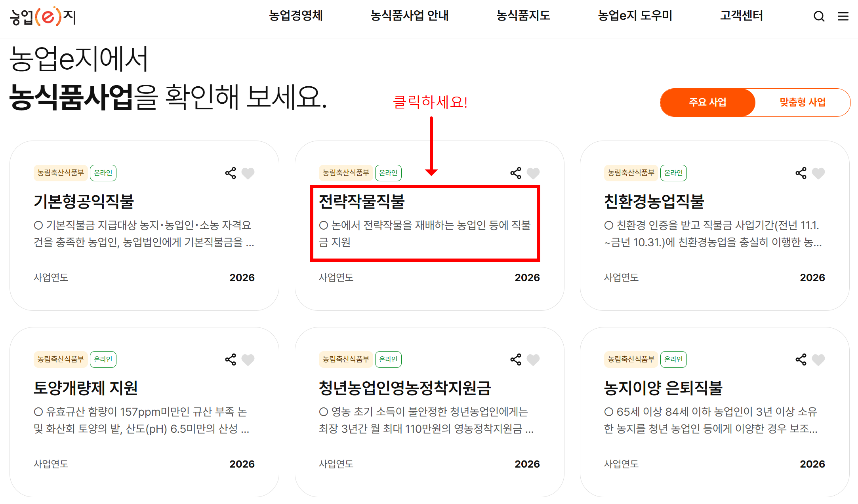Open the hamburger menu icon
The width and height of the screenshot is (858, 504).
[x=843, y=16]
